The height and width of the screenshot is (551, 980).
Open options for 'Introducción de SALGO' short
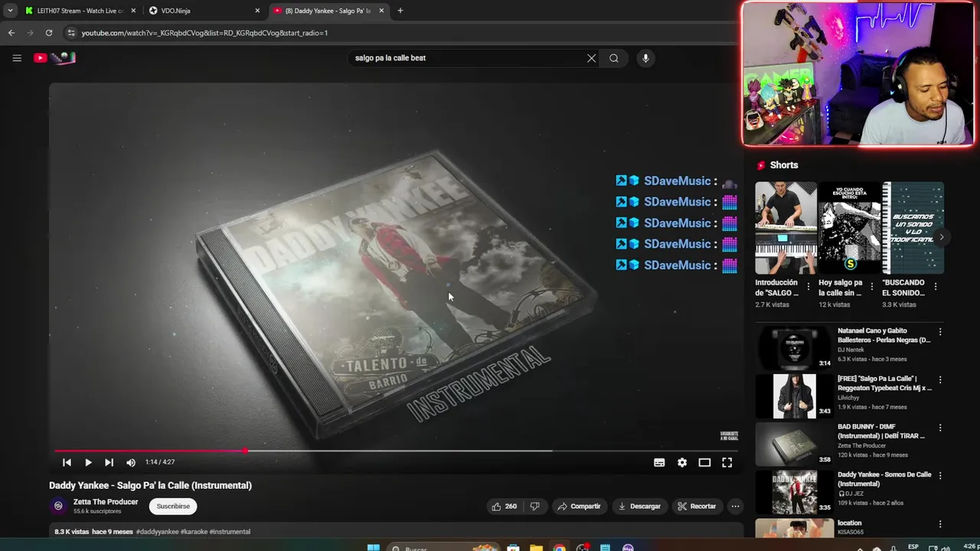808,287
